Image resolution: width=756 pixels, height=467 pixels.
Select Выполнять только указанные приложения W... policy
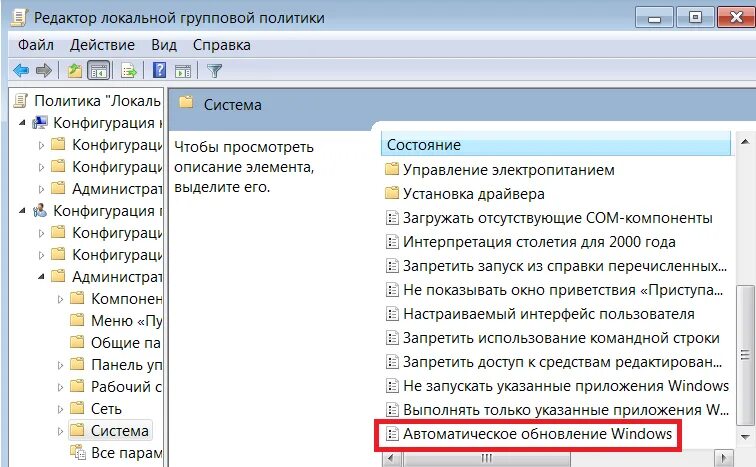[x=558, y=410]
